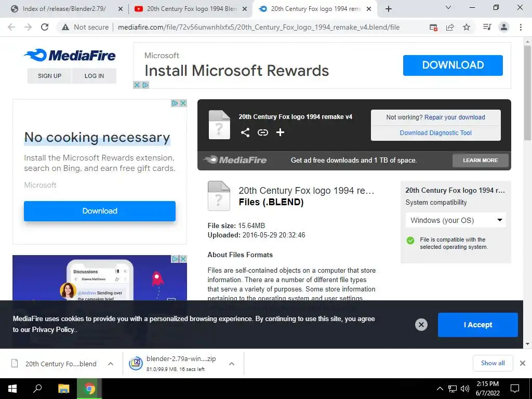Show hidden tray icons chevron
The width and height of the screenshot is (532, 399).
tap(440, 389)
